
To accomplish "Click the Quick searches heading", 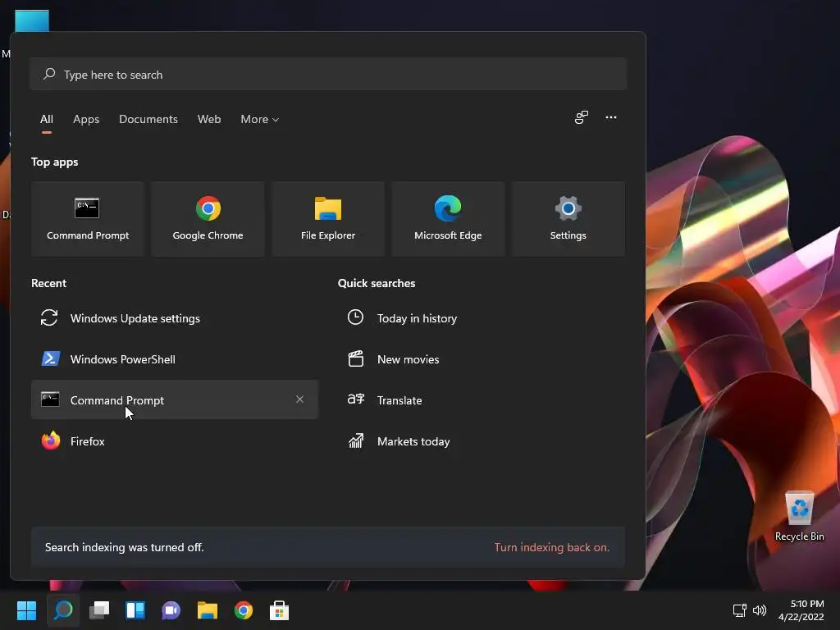I will coord(377,283).
